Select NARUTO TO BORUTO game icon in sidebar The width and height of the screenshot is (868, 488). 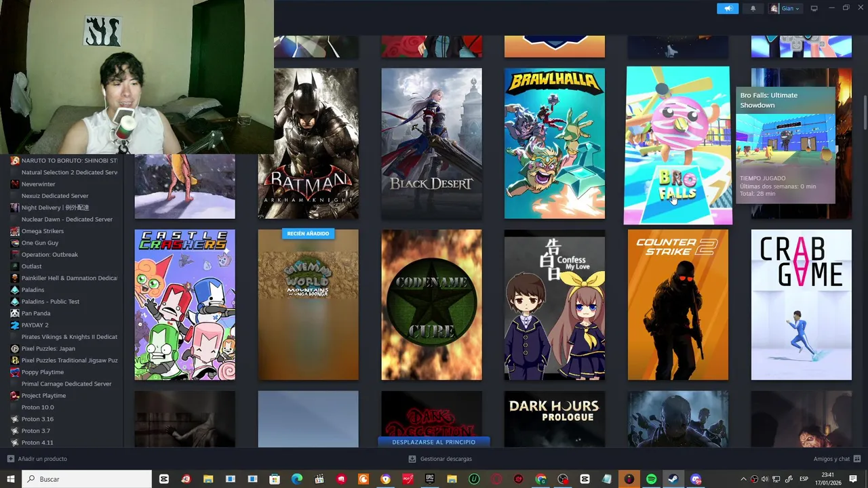click(x=15, y=161)
